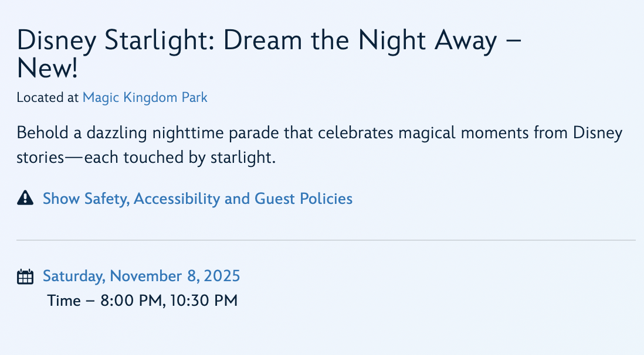Select the 10:30 PM showtime

[x=204, y=301]
